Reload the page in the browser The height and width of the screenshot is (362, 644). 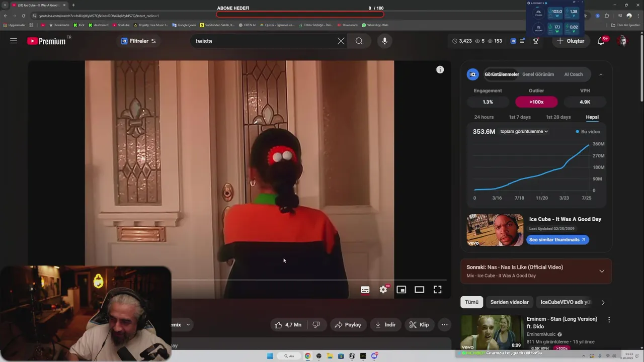[23, 16]
